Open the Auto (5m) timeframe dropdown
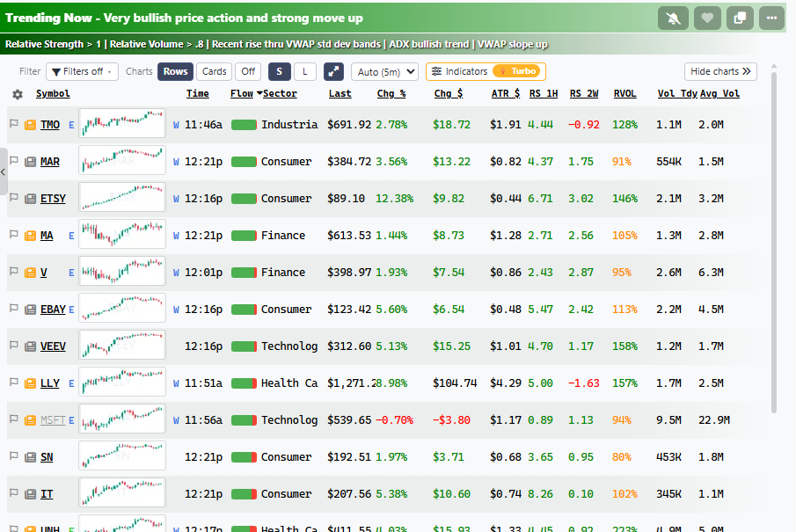 [384, 71]
